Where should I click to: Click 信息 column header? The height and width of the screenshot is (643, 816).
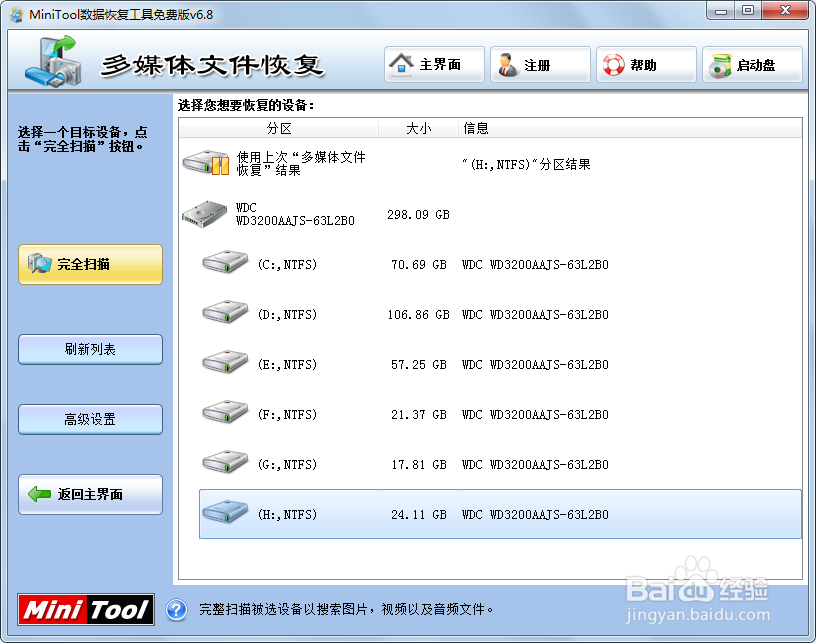pos(630,128)
